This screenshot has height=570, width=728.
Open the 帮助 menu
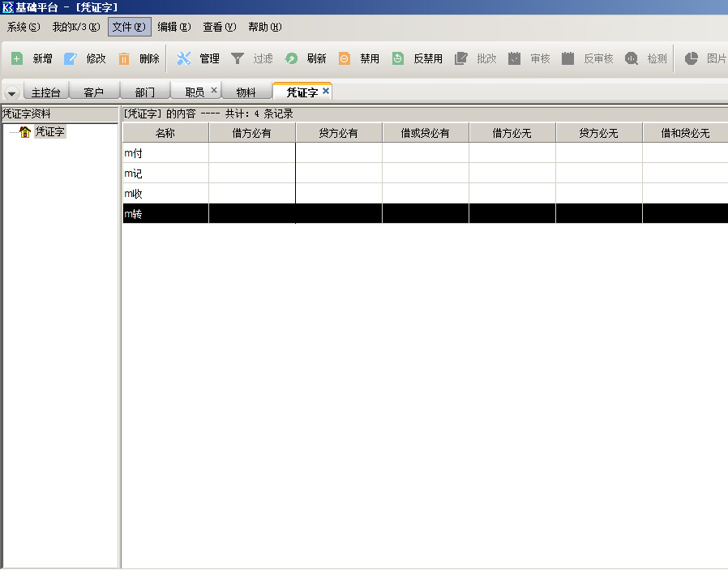click(264, 27)
